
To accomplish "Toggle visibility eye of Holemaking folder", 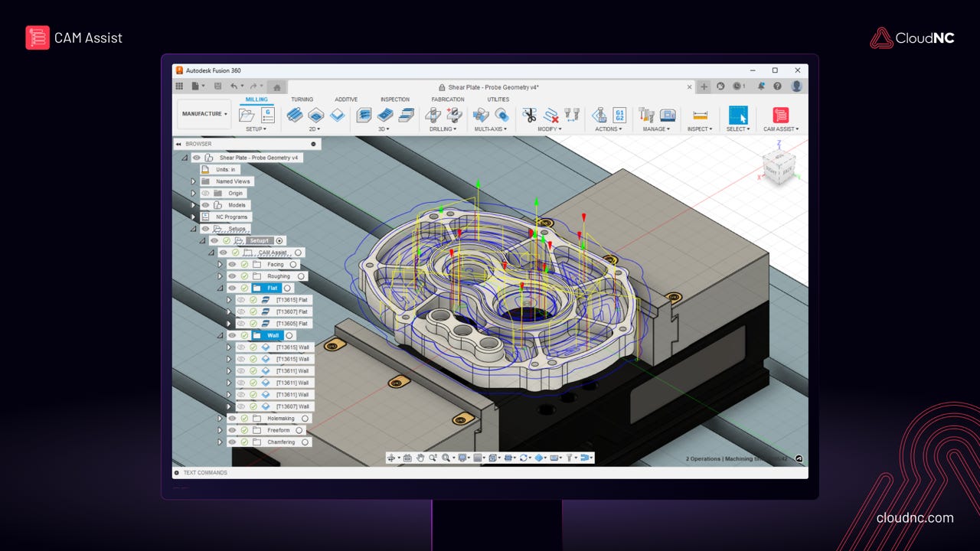I will 232,419.
